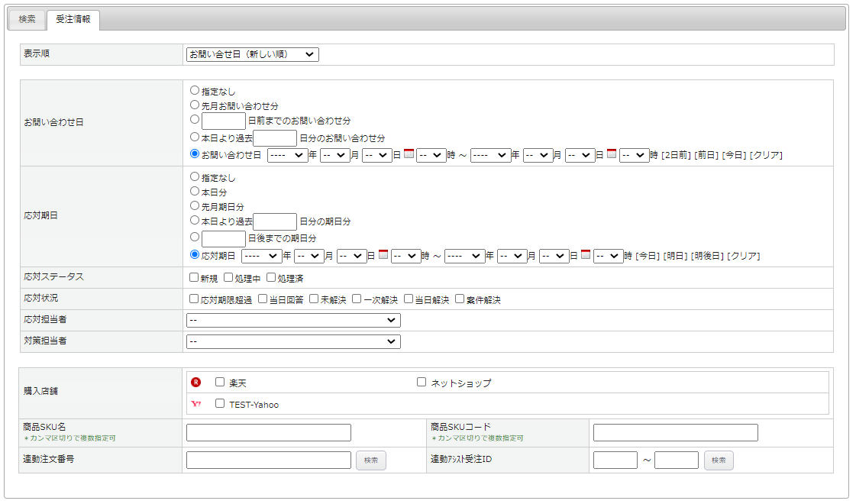This screenshot has height=504, width=856.
Task: Expand the 表示順 sort order dropdown
Action: 252,54
